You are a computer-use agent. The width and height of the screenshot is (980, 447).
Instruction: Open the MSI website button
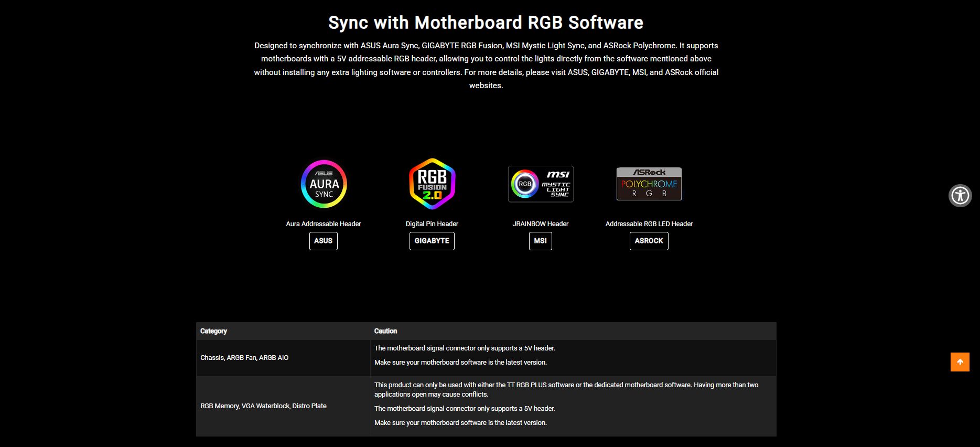[541, 241]
